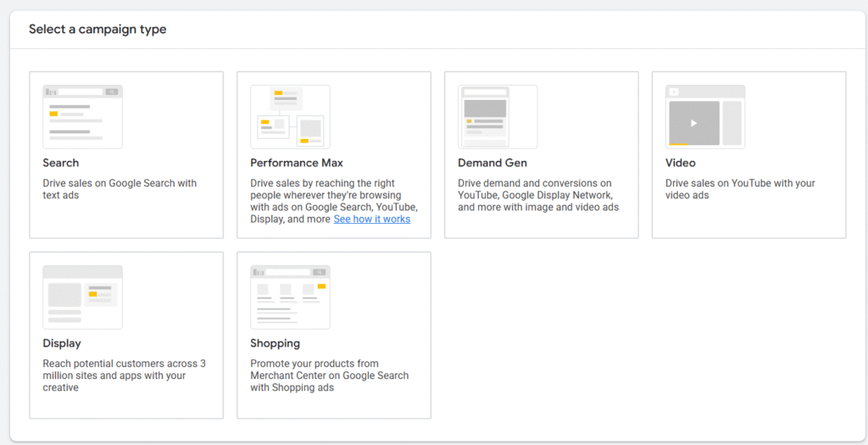
Task: Open the 'See how it works' link
Action: click(372, 220)
